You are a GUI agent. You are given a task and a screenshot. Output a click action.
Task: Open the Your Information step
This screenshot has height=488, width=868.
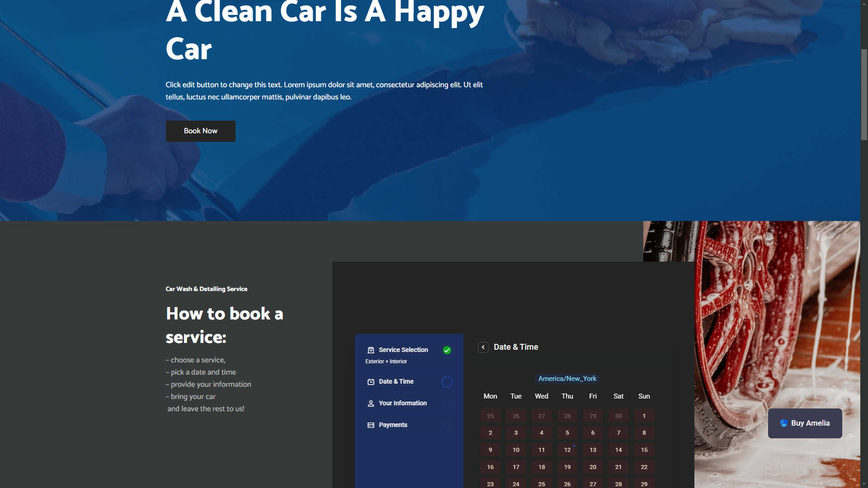point(402,403)
